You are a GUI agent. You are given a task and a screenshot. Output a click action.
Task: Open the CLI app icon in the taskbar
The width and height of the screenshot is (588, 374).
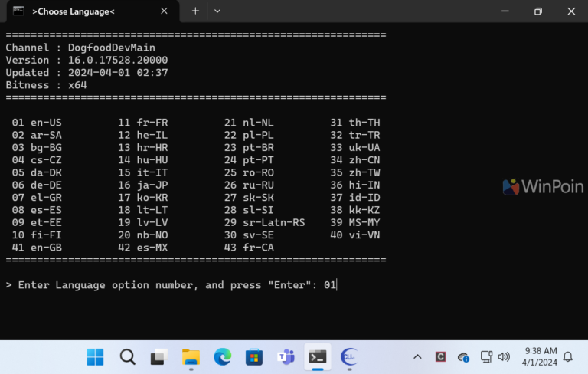click(349, 356)
